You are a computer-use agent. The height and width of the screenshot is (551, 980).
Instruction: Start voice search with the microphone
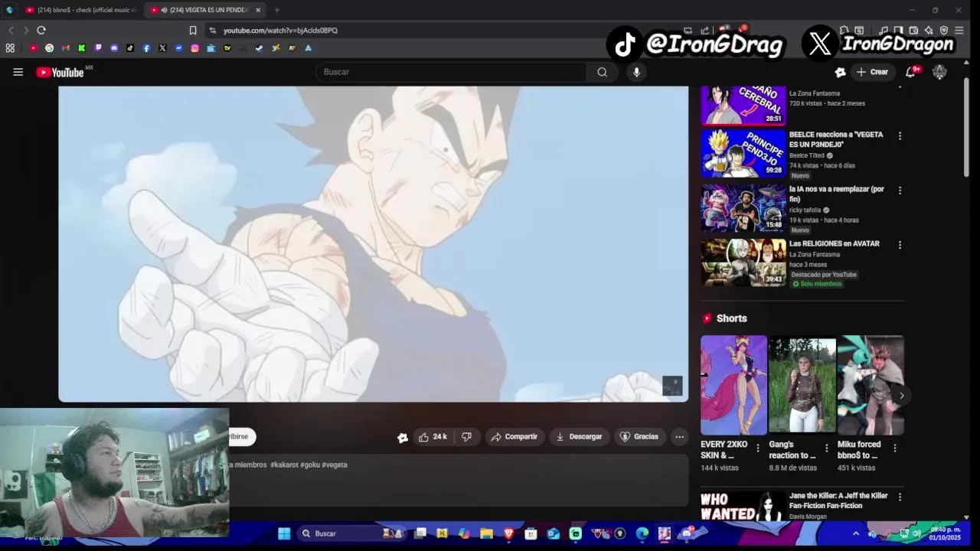coord(636,72)
